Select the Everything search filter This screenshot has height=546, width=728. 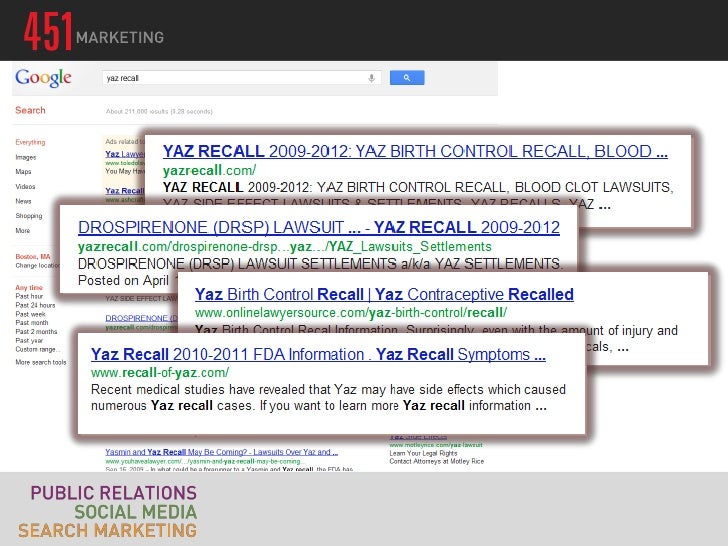click(30, 142)
